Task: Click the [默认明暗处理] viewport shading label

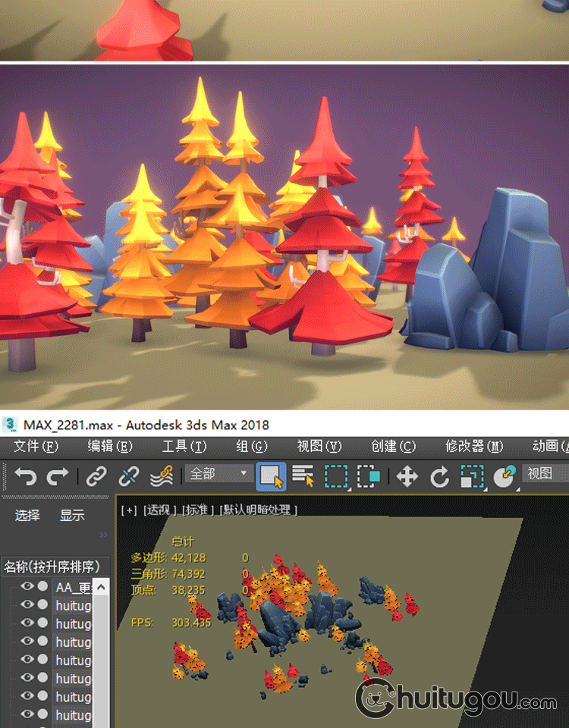Action: [258, 510]
